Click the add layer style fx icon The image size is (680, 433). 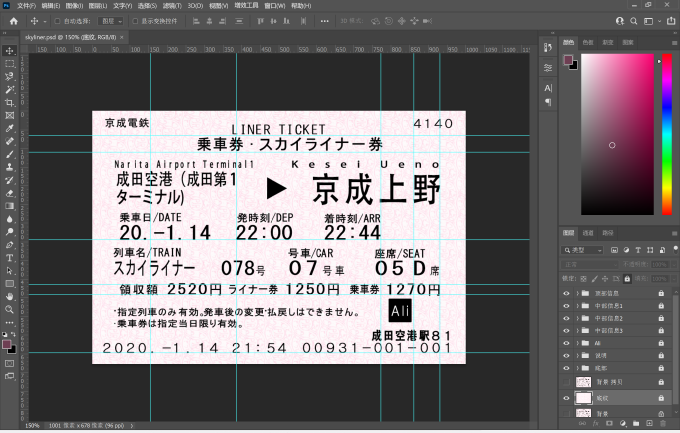pyautogui.click(x=595, y=423)
